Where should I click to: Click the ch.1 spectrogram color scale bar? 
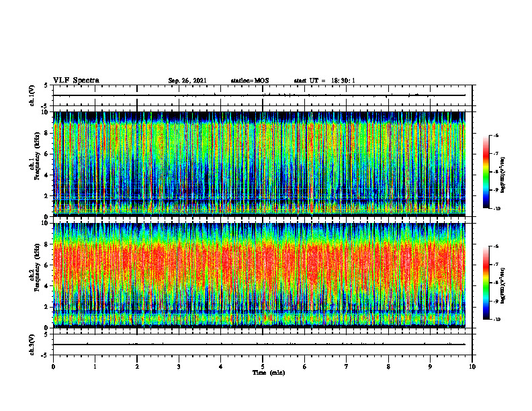click(486, 172)
